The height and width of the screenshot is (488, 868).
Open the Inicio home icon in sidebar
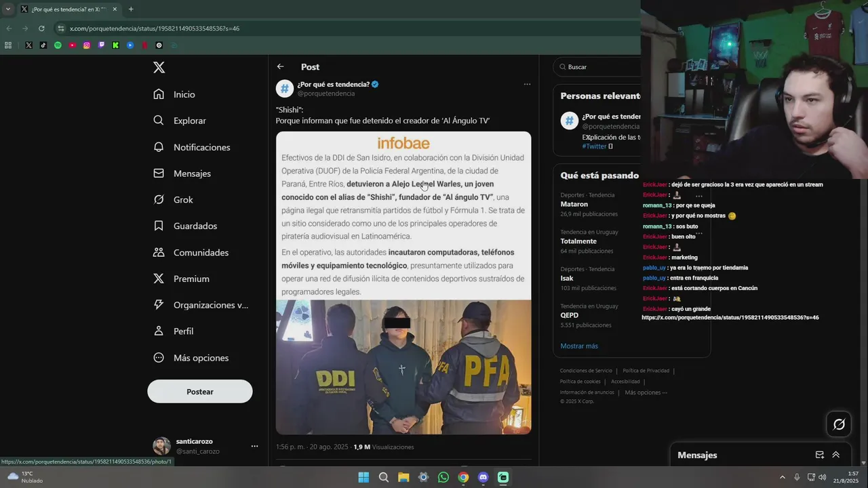click(159, 94)
